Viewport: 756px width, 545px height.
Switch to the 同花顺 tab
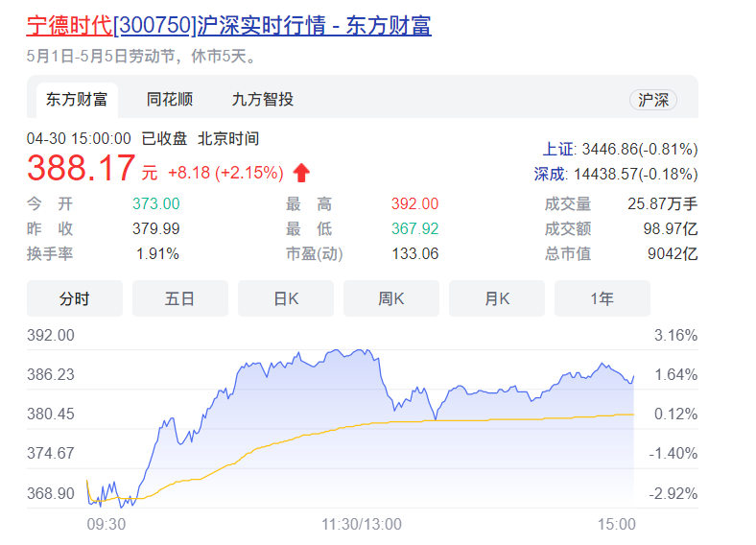(x=170, y=100)
